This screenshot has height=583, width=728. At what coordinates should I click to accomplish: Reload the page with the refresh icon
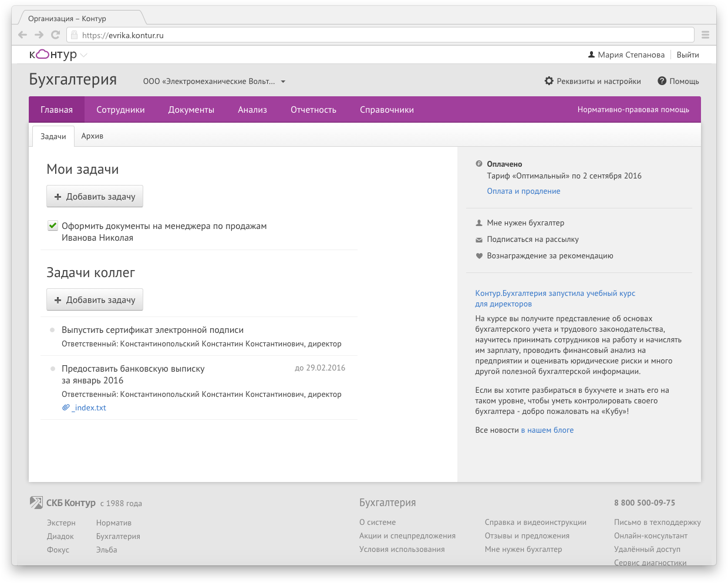click(56, 35)
